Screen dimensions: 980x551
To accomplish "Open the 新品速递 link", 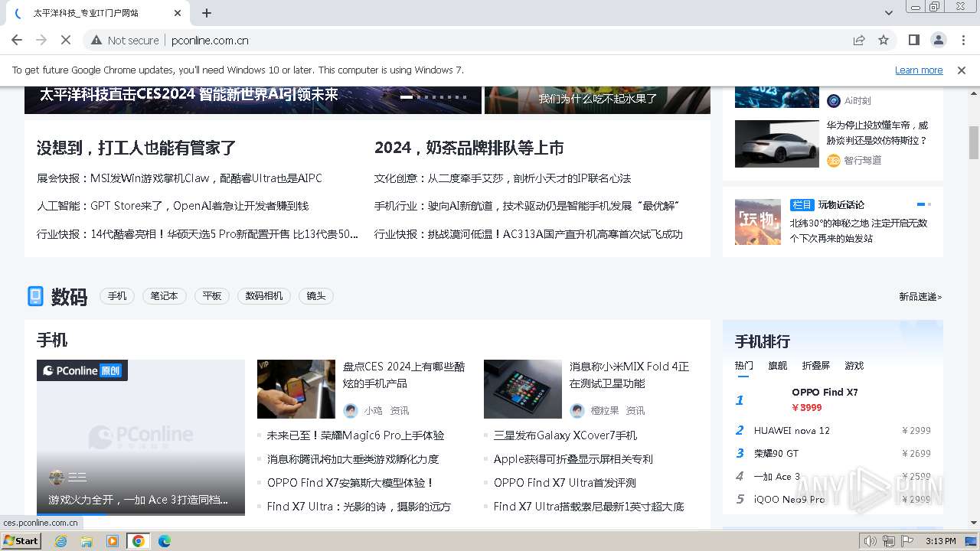I will click(920, 296).
